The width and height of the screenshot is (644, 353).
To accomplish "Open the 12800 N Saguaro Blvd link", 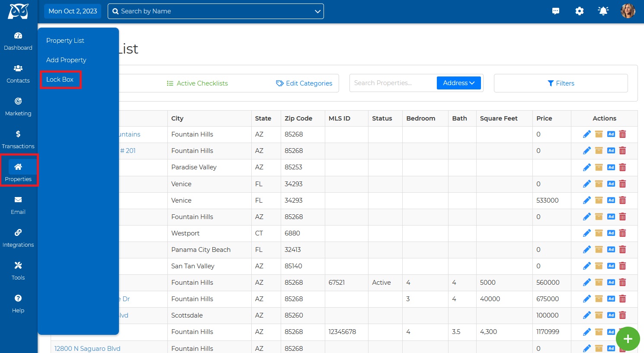I will click(87, 349).
